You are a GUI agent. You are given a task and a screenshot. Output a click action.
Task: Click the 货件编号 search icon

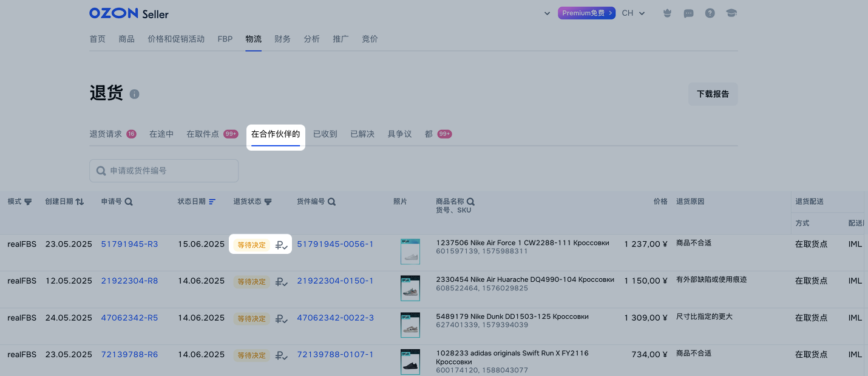coord(331,202)
